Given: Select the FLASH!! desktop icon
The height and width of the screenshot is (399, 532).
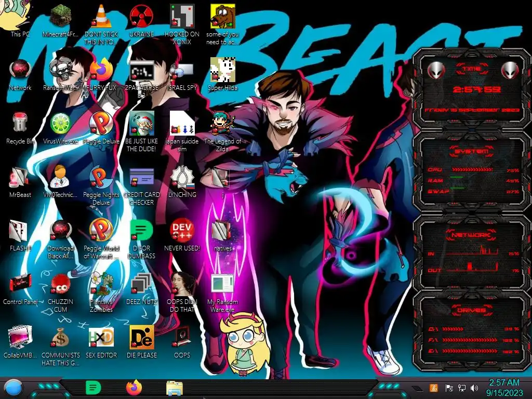Looking at the screenshot, I should (19, 231).
